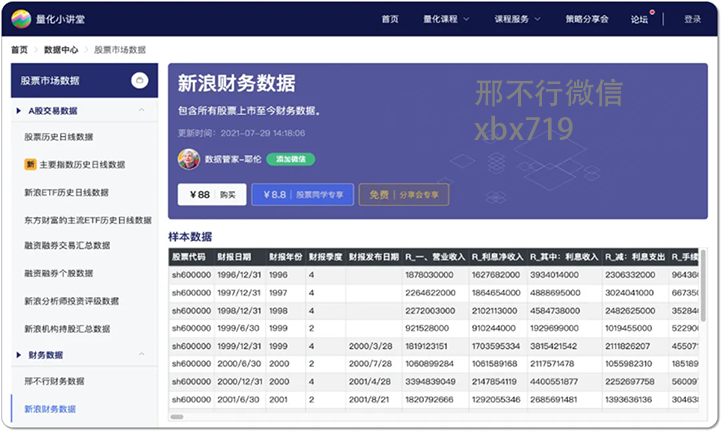722x432 pixels.
Task: Click the R_其中：利息收入 column header
Action: point(564,257)
